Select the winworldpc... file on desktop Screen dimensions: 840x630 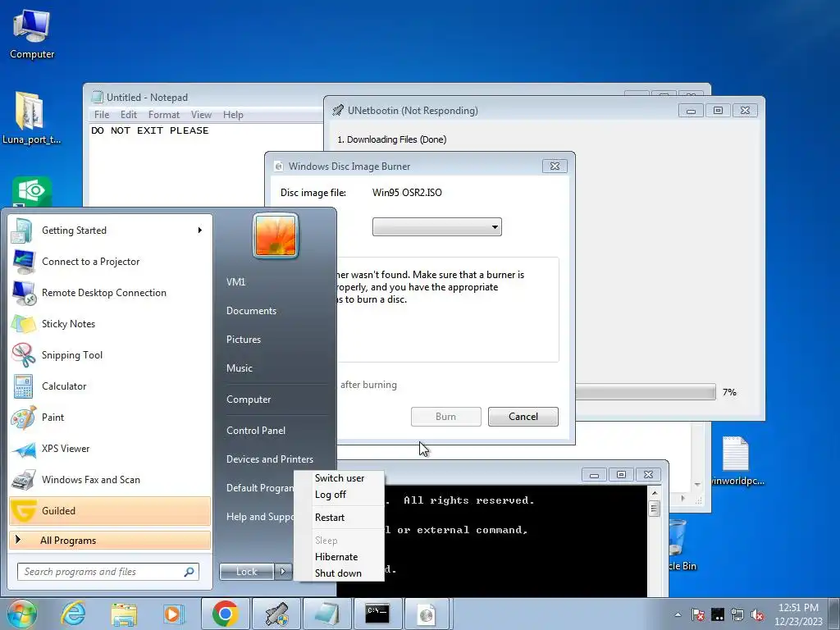pyautogui.click(x=736, y=461)
